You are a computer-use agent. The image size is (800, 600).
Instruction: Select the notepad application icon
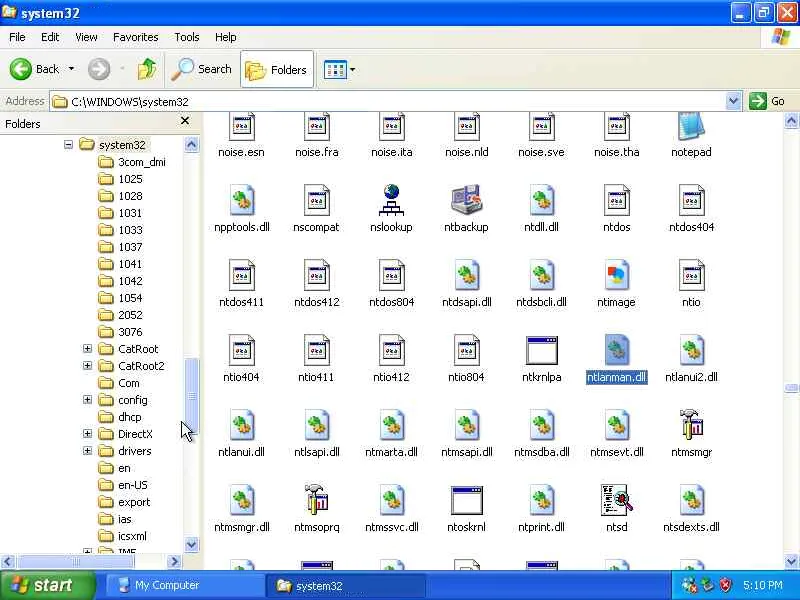pyautogui.click(x=691, y=126)
